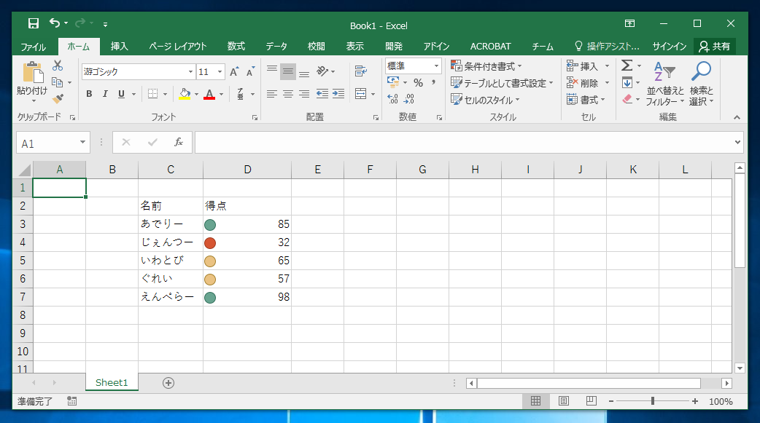Screen dimensions: 760x423
Task: Toggle bottom vertical alignment
Action: pos(304,72)
